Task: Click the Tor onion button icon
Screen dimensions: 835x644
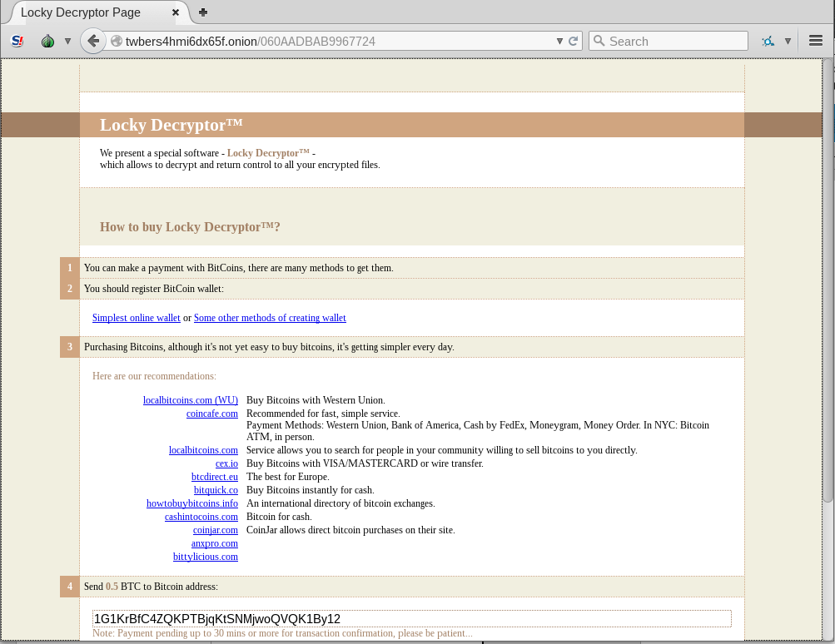Action: pyautogui.click(x=47, y=41)
